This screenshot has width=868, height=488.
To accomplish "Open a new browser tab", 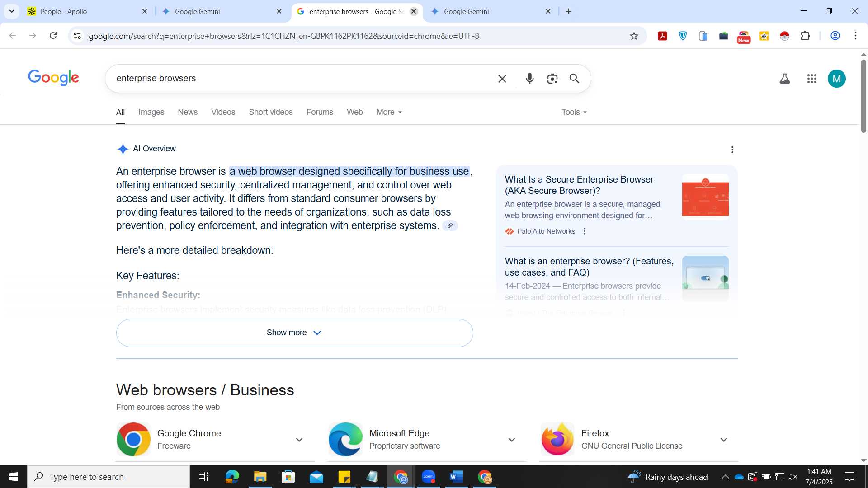I will (x=569, y=11).
